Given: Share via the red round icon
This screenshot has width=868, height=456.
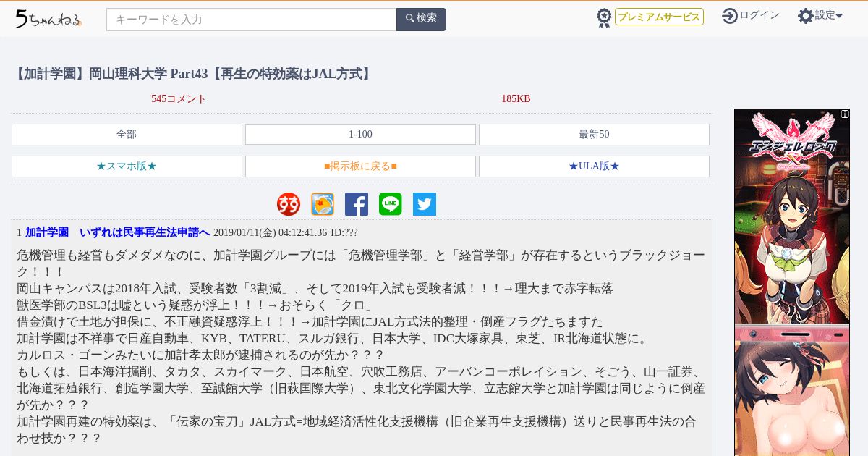Looking at the screenshot, I should pyautogui.click(x=289, y=204).
